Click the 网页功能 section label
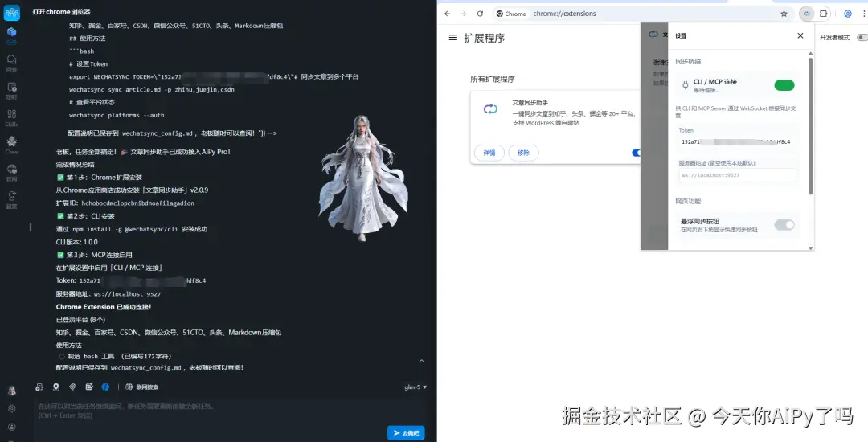Image resolution: width=868 pixels, height=442 pixels. click(688, 202)
